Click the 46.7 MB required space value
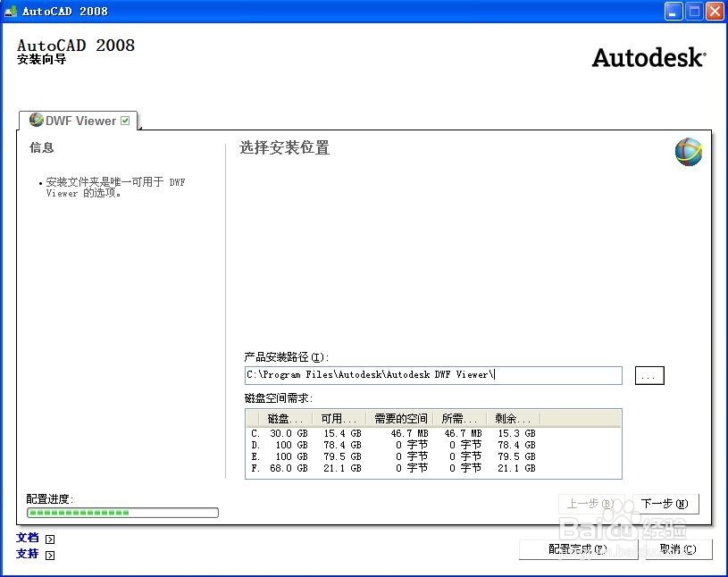 coord(409,433)
